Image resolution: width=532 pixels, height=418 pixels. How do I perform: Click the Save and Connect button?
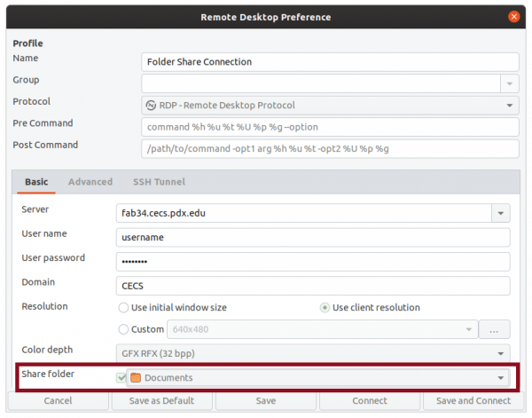[x=473, y=400]
